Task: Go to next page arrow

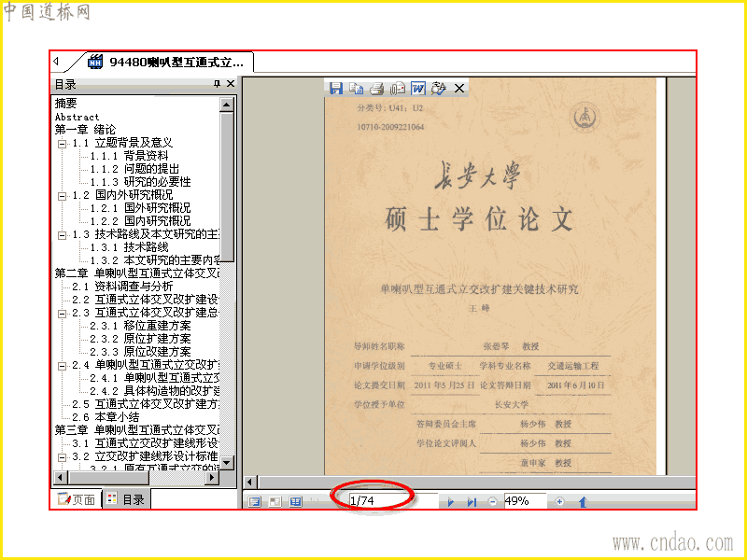Action: click(451, 502)
